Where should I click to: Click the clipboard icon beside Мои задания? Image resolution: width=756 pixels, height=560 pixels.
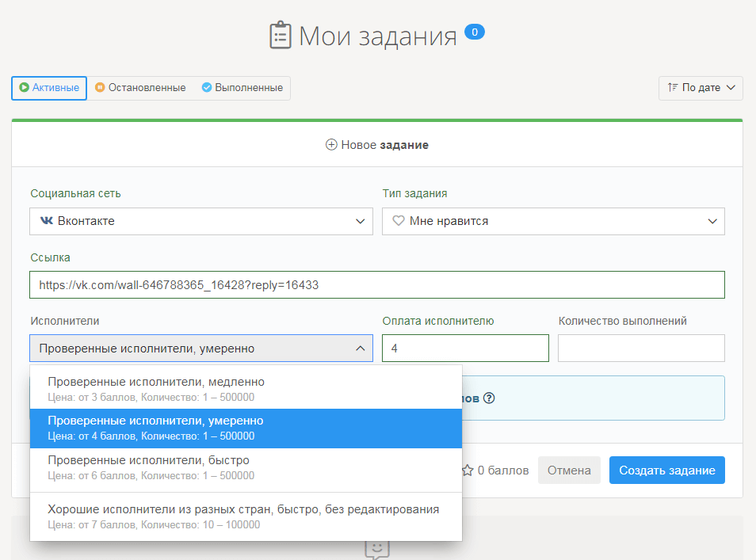(x=281, y=36)
